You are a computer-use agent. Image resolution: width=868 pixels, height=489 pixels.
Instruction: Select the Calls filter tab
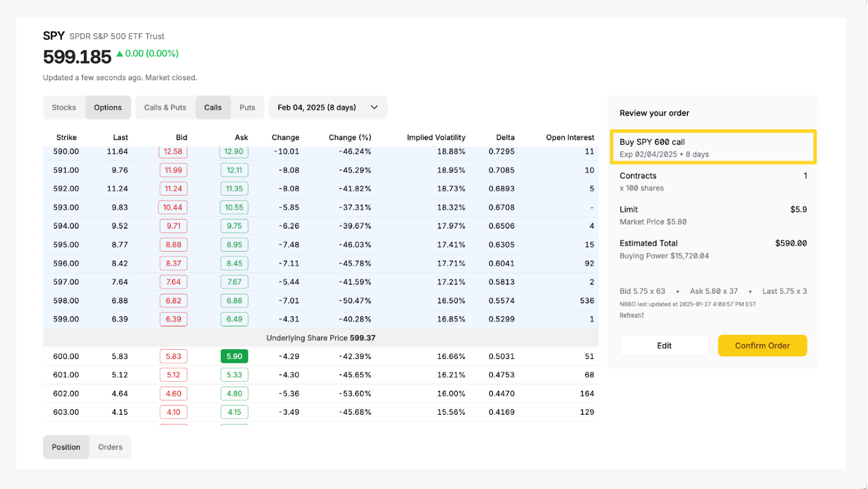point(213,107)
